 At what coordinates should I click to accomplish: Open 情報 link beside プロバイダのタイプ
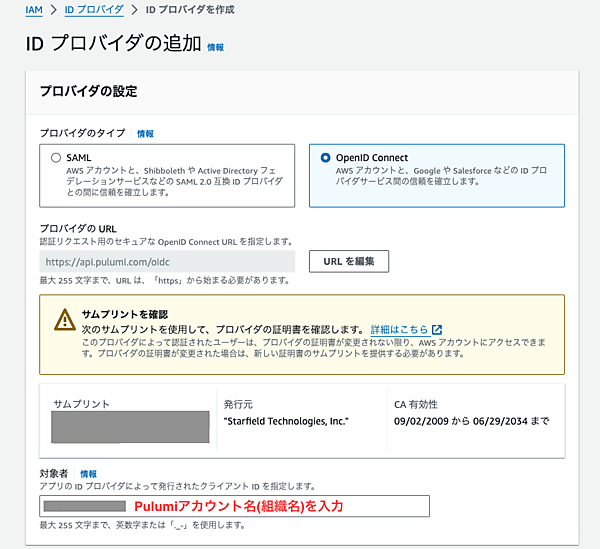click(145, 133)
